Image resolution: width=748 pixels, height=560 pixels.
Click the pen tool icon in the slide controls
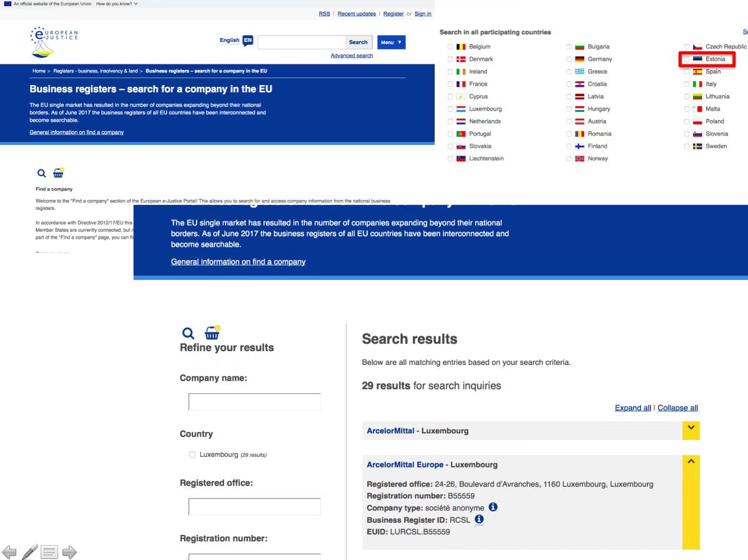click(29, 551)
